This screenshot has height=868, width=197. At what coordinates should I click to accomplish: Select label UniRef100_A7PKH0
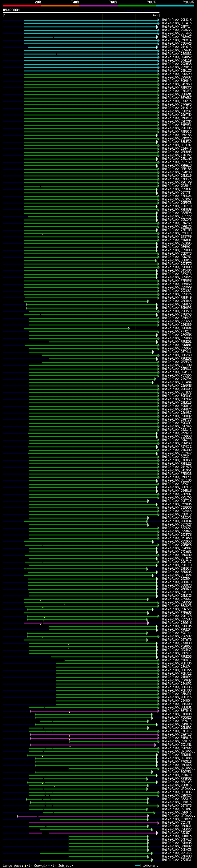point(177,714)
